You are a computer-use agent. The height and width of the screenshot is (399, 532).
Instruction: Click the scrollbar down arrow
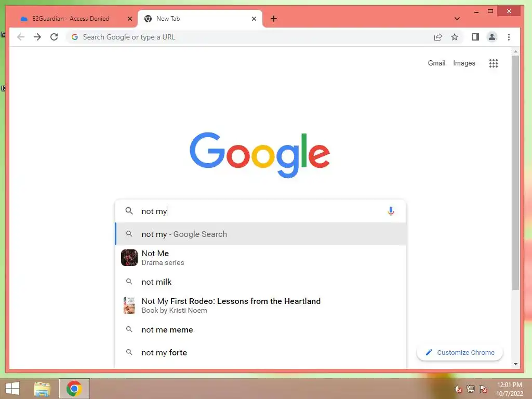tap(515, 364)
